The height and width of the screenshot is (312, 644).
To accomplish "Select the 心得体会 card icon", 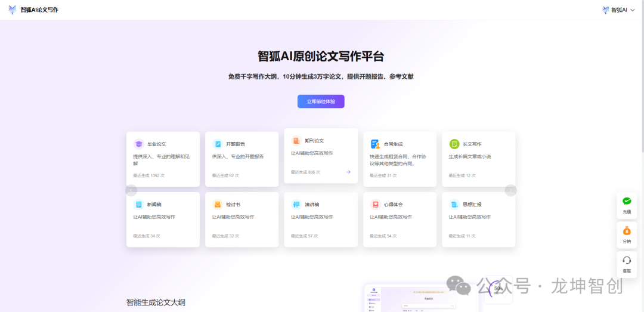I will coord(376,204).
